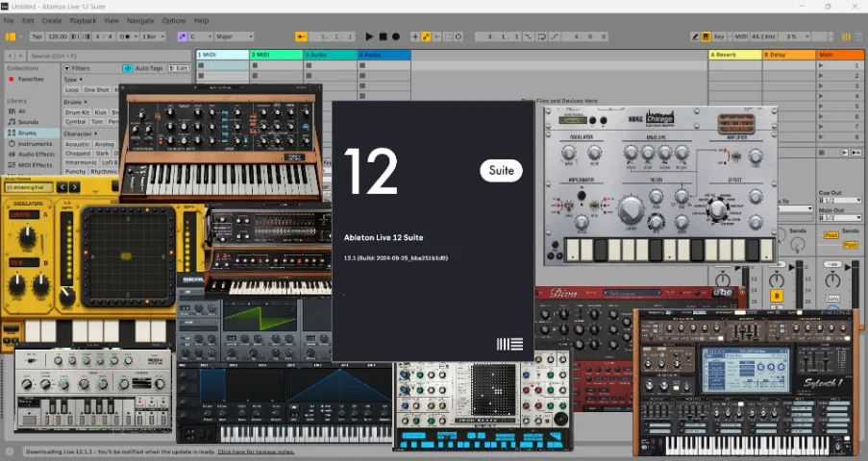868x461 pixels.
Task: Open the 1 Bar quantization dropdown
Action: click(x=154, y=36)
